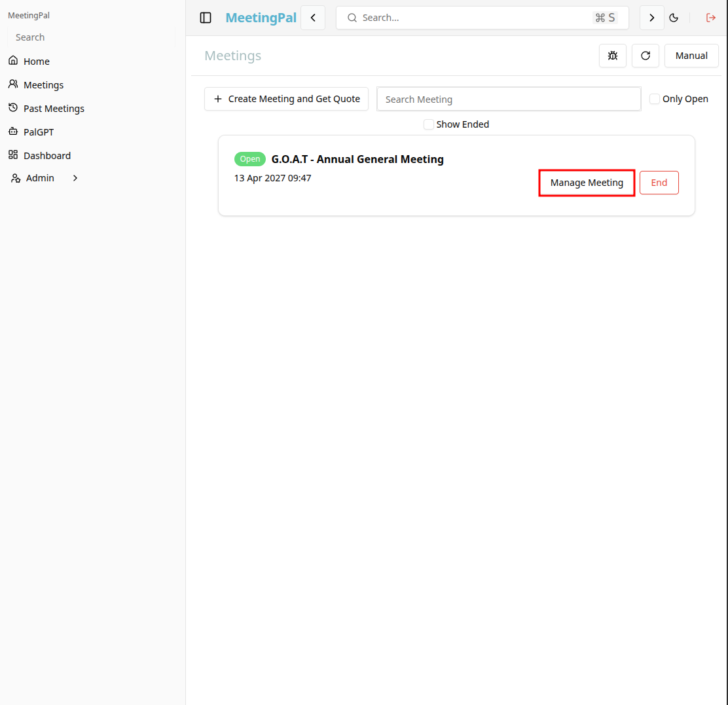Click the Meetings page heading

tap(232, 56)
